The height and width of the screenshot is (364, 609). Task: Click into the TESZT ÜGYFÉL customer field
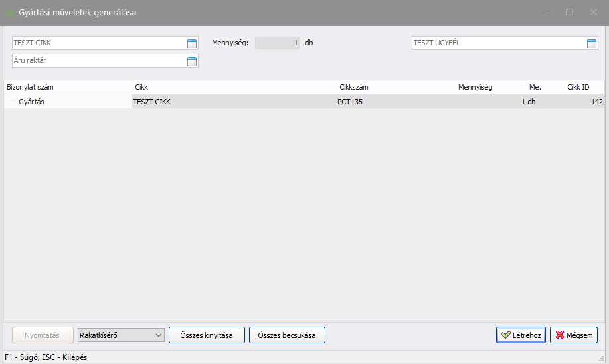click(497, 43)
